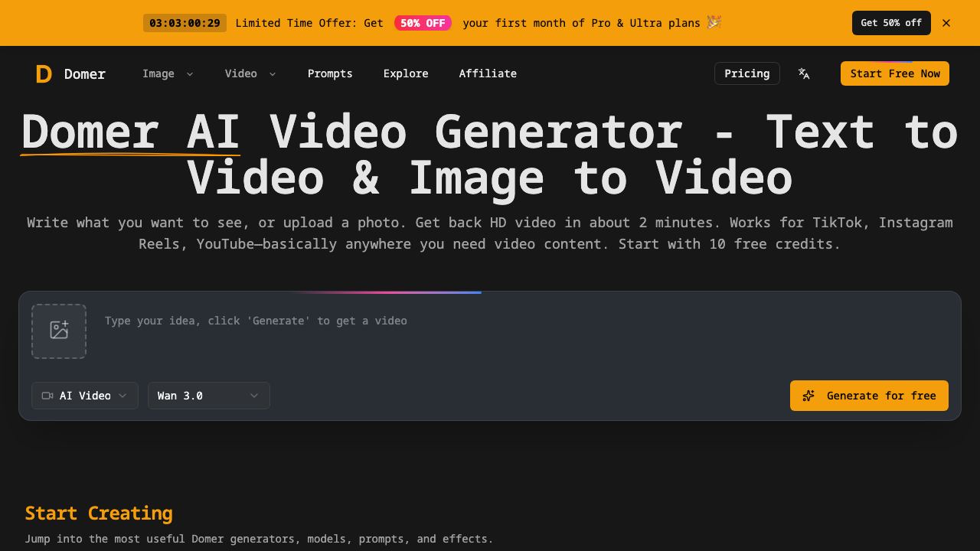Open the Prompts menu item
Screen dimensions: 980x551
(x=330, y=73)
